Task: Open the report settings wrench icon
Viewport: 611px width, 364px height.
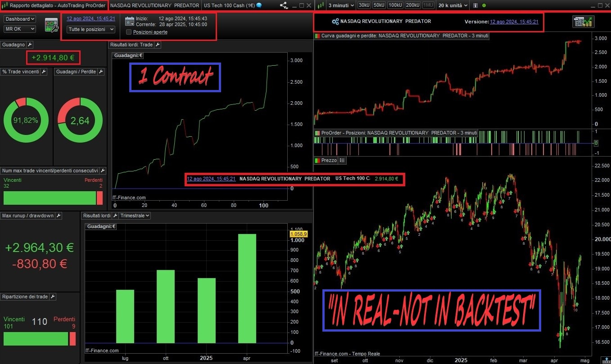Action: (x=51, y=25)
